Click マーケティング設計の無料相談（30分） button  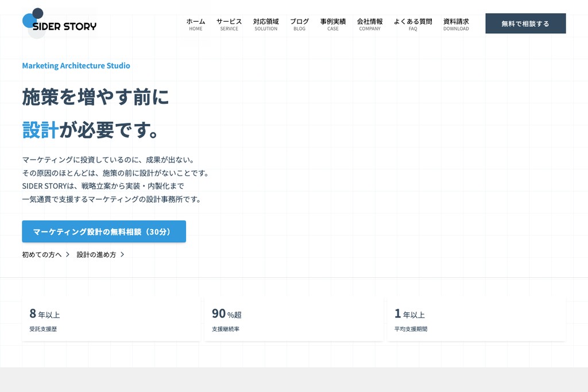point(104,231)
